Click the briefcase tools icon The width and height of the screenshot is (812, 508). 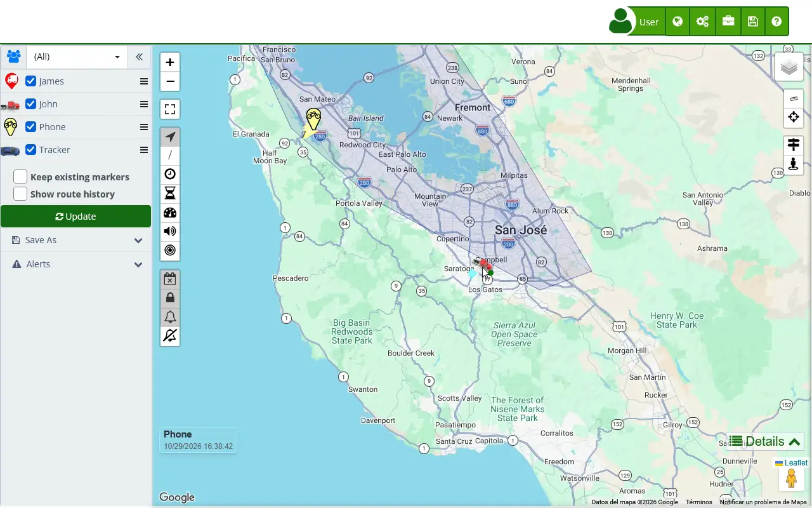point(728,22)
